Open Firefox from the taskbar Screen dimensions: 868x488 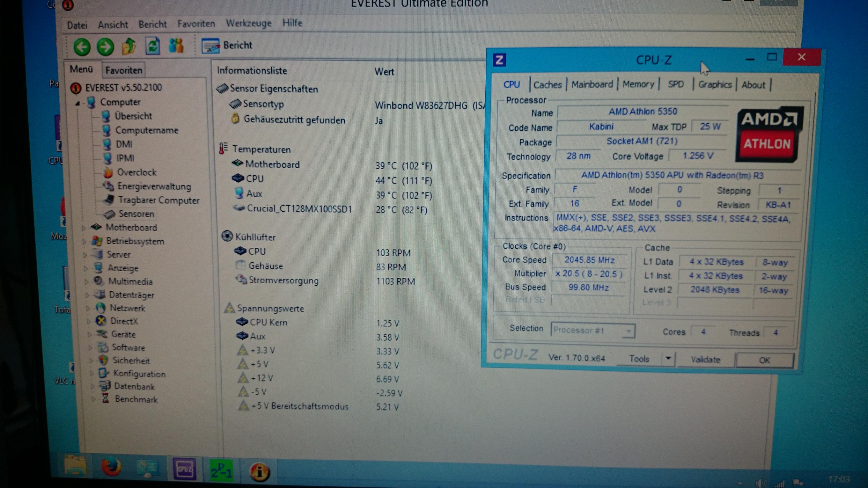[x=111, y=467]
